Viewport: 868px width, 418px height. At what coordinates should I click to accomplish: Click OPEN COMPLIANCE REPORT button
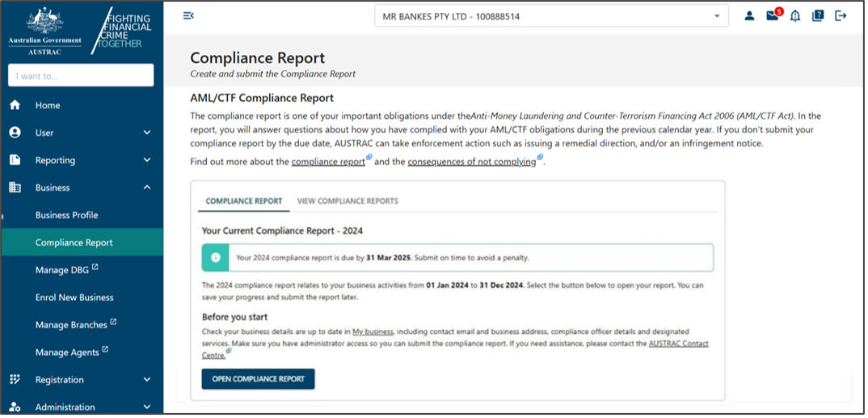(x=258, y=379)
